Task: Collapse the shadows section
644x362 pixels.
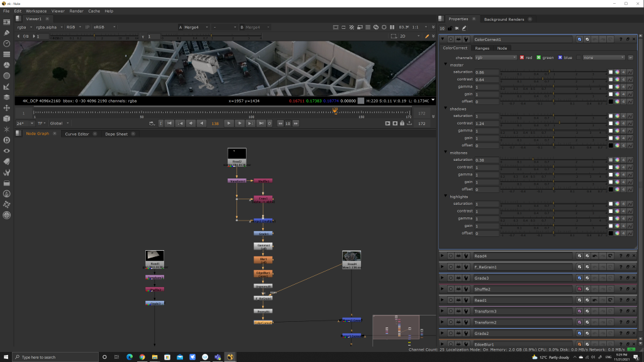Action: pyautogui.click(x=446, y=109)
